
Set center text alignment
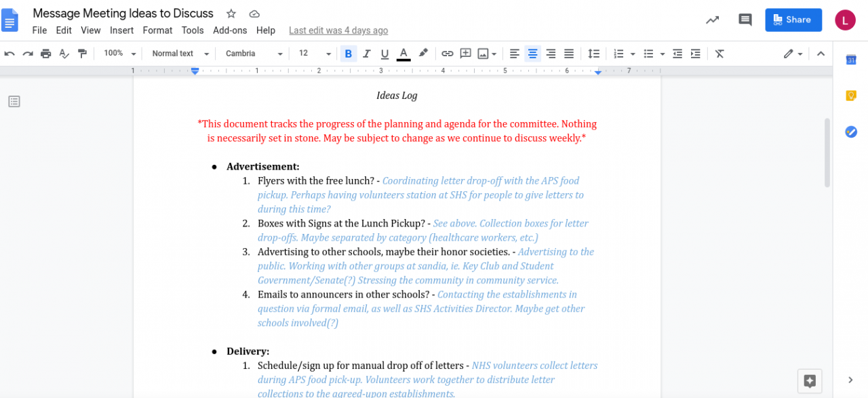tap(533, 54)
